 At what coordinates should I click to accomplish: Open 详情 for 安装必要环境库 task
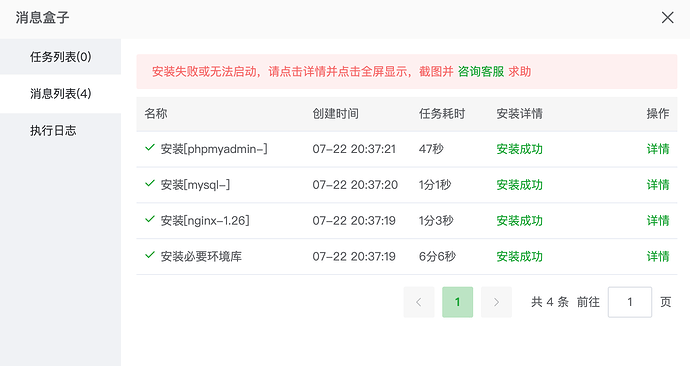[658, 256]
